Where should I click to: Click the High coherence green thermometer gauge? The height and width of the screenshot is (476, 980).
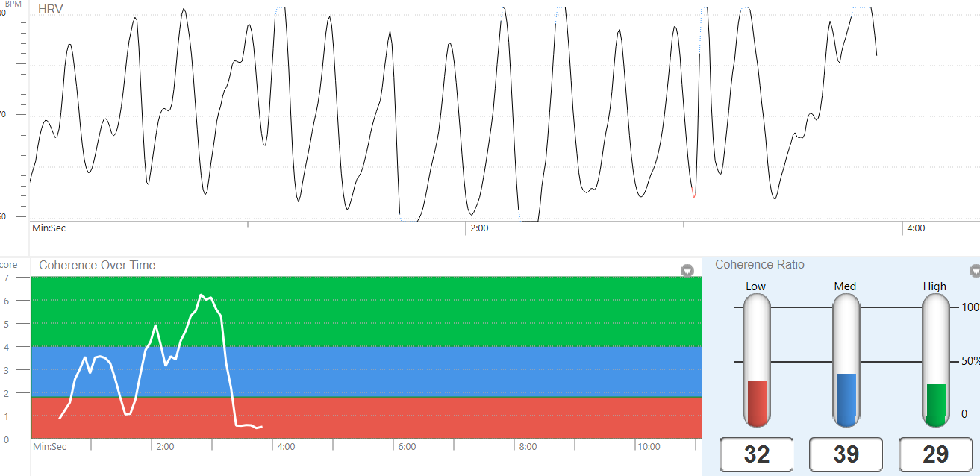tap(936, 360)
